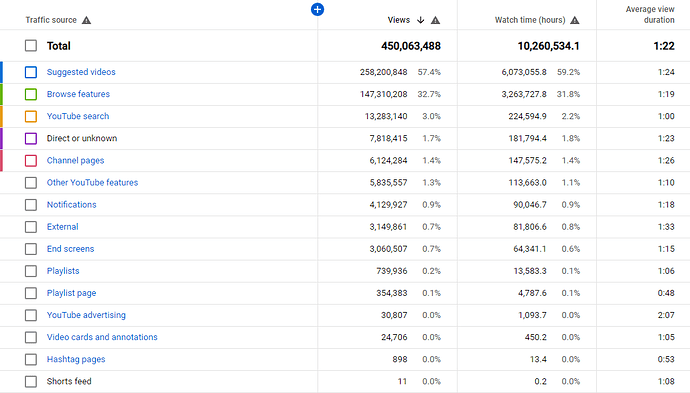Click the Traffic source column header
This screenshot has width=690, height=393.
[51, 20]
